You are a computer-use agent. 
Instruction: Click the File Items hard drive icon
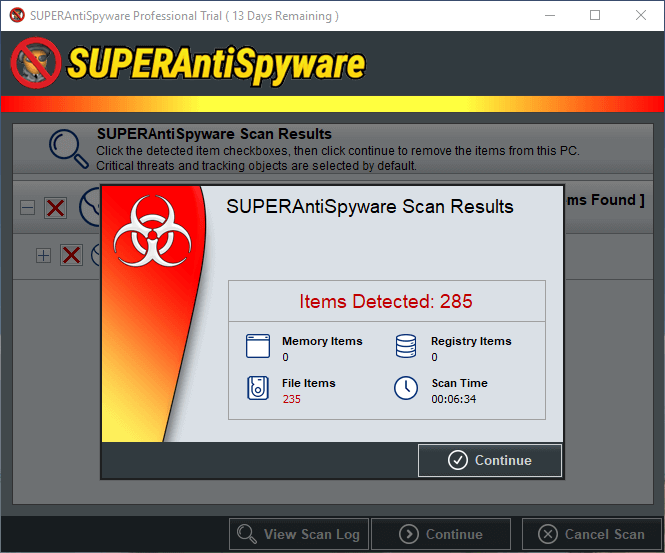click(x=258, y=388)
